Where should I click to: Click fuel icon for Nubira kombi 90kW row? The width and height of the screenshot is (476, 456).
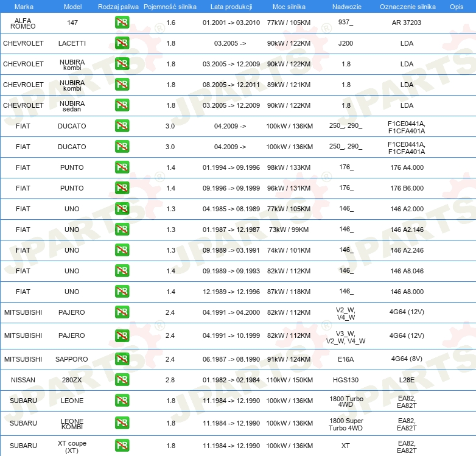122,64
